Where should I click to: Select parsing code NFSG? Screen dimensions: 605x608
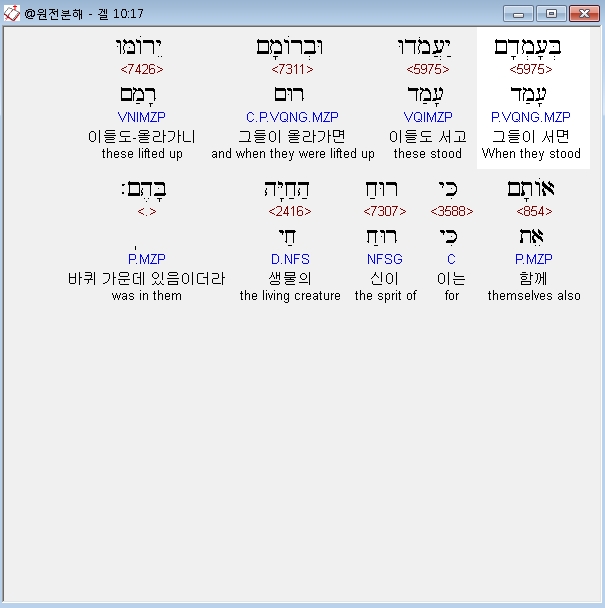point(385,259)
